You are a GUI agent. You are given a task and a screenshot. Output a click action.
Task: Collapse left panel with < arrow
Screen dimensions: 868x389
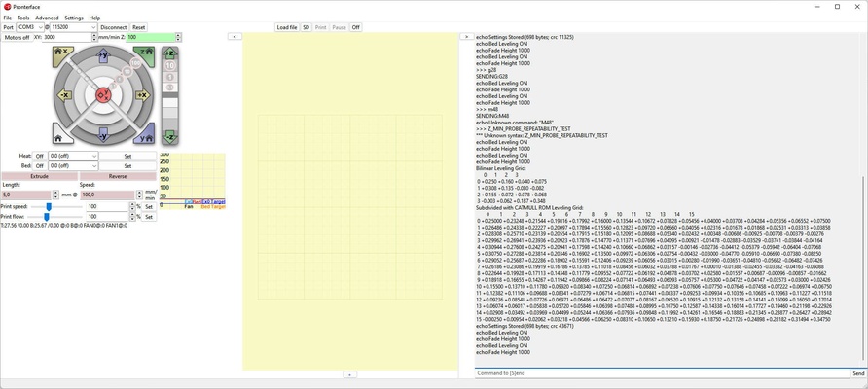235,37
